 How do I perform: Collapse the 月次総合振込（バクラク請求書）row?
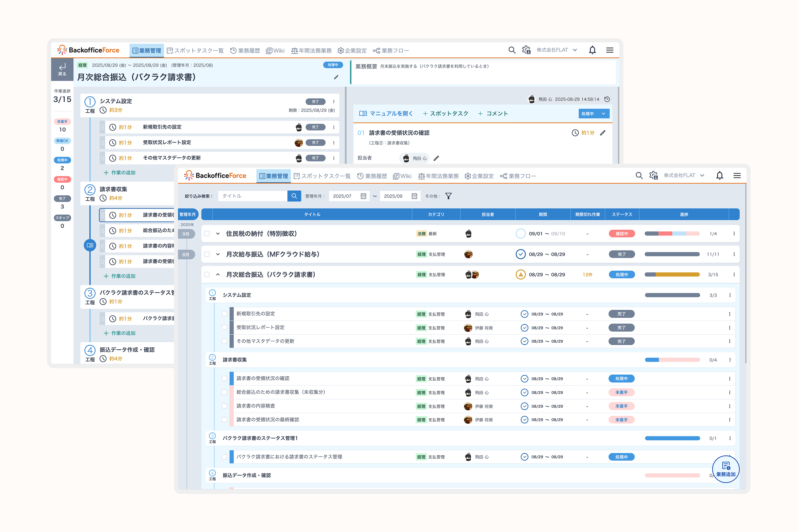(x=218, y=274)
